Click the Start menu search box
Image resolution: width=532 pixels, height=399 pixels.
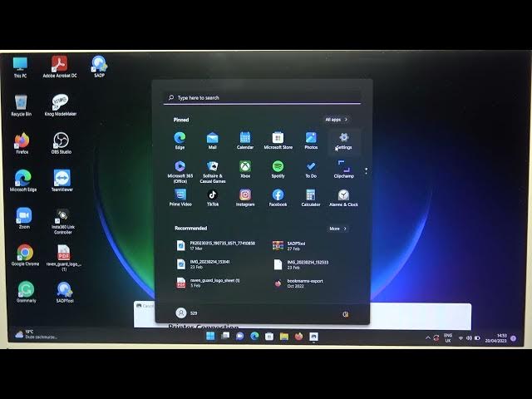coord(262,98)
